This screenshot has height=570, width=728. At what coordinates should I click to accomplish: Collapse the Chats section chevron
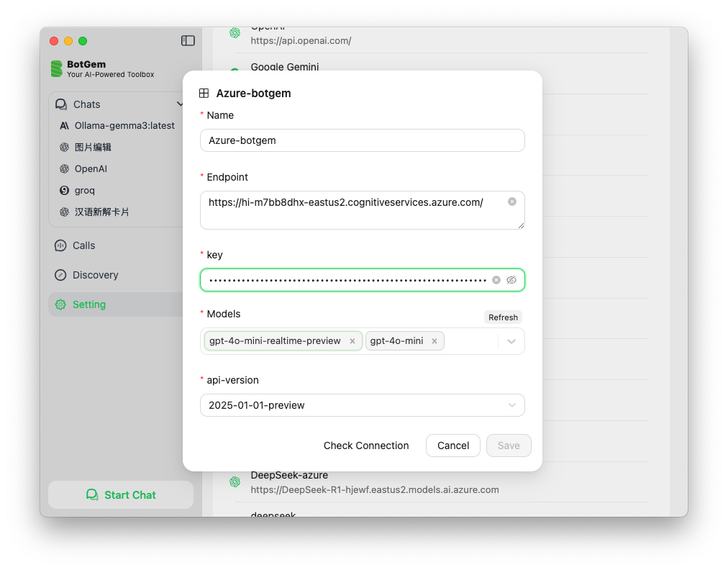pos(180,104)
